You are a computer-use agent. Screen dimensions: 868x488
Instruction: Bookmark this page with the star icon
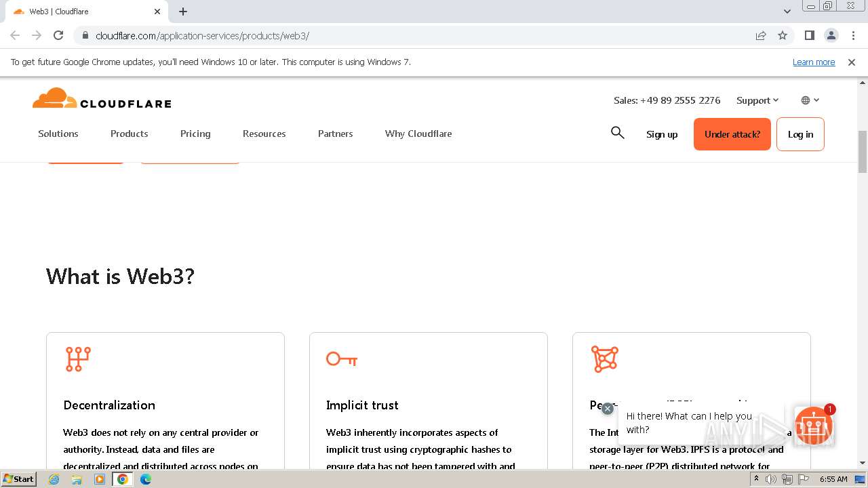(783, 35)
